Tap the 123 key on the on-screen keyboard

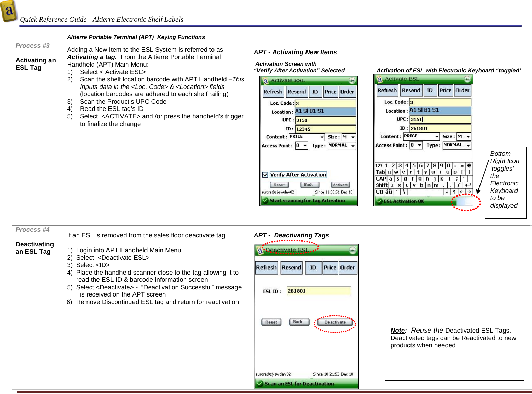coord(379,165)
